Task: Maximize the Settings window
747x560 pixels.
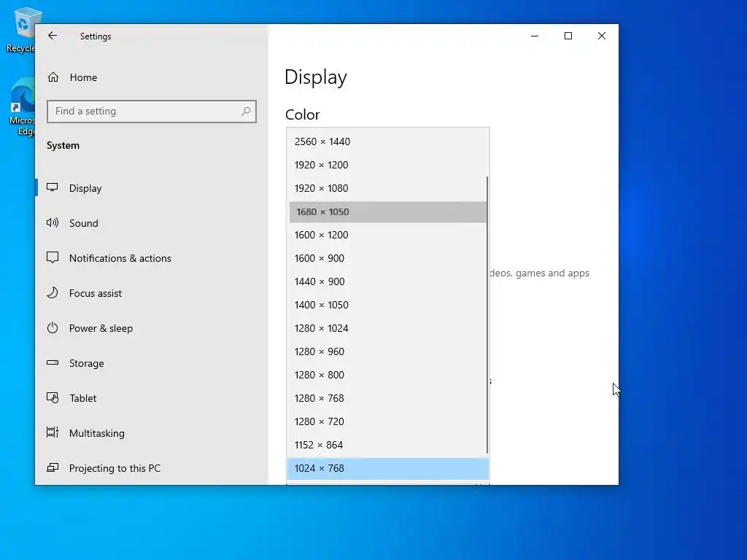Action: coord(568,36)
